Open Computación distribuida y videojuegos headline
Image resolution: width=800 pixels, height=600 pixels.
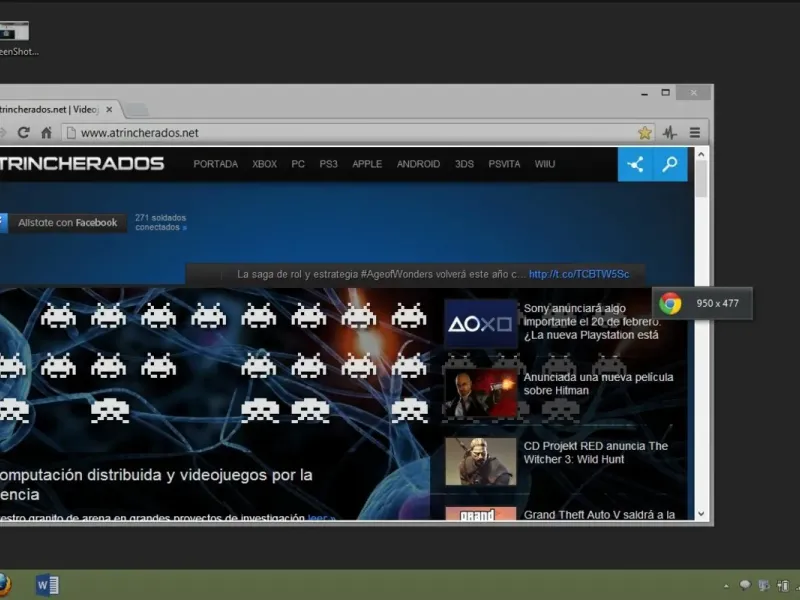[156, 484]
